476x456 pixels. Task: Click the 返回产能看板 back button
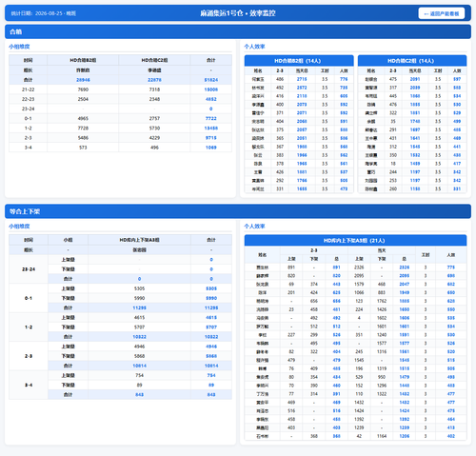[442, 13]
